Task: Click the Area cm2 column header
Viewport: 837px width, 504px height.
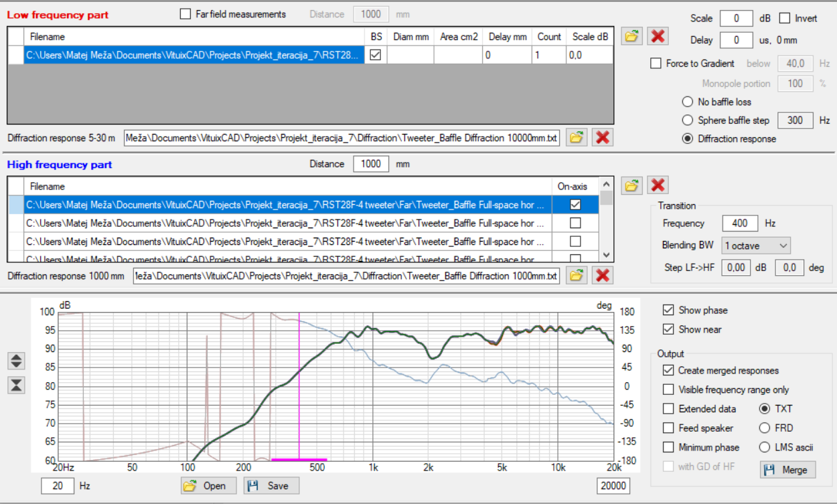Action: (459, 37)
